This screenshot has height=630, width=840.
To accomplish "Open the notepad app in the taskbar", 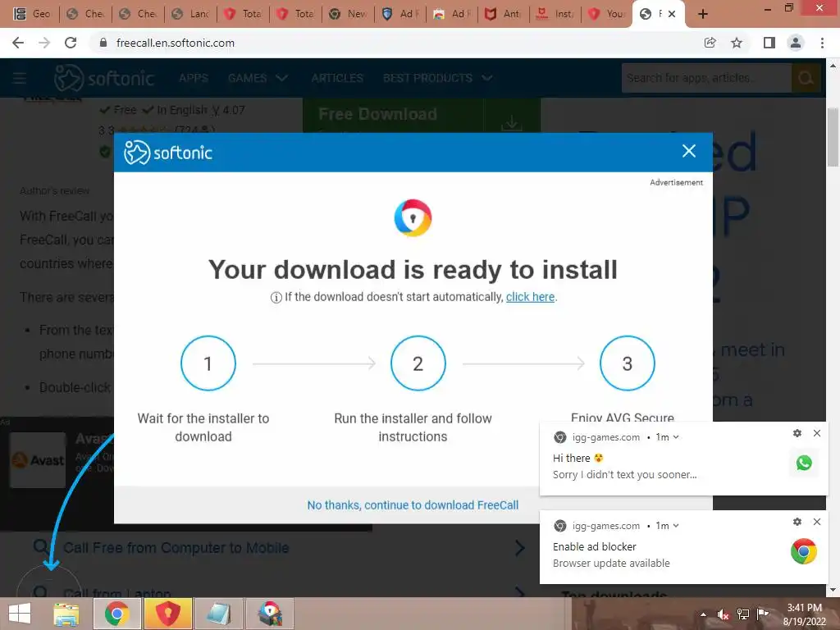I will point(218,614).
